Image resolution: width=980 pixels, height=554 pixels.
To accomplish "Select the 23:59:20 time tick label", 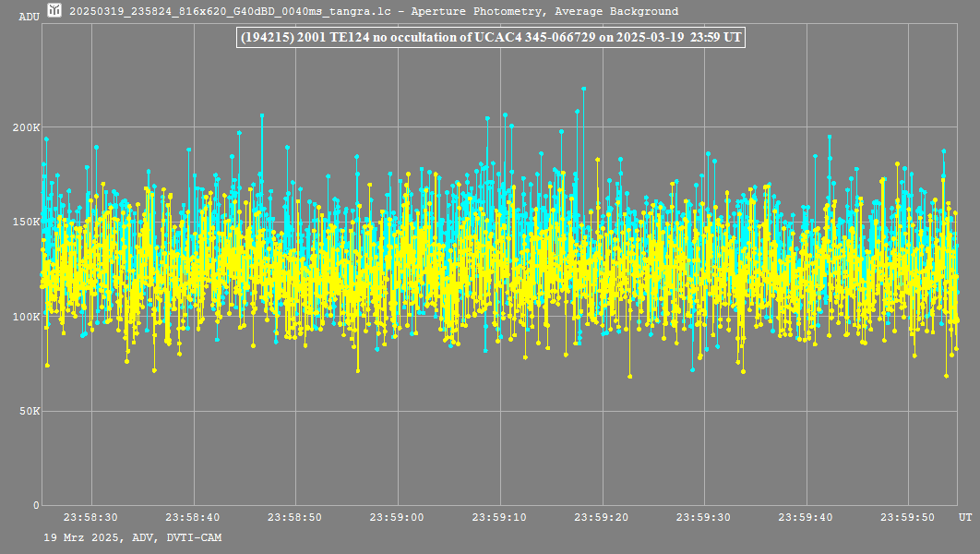I will [x=603, y=518].
